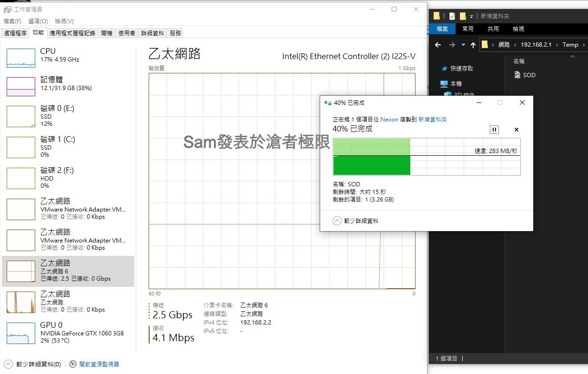Sort by the 名稱 column header
588x374 pixels.
[x=519, y=61]
